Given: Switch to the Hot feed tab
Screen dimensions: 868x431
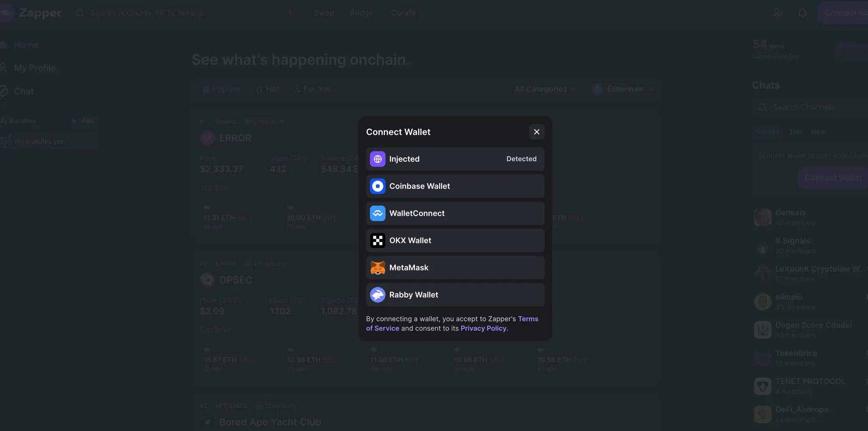Looking at the screenshot, I should point(268,89).
